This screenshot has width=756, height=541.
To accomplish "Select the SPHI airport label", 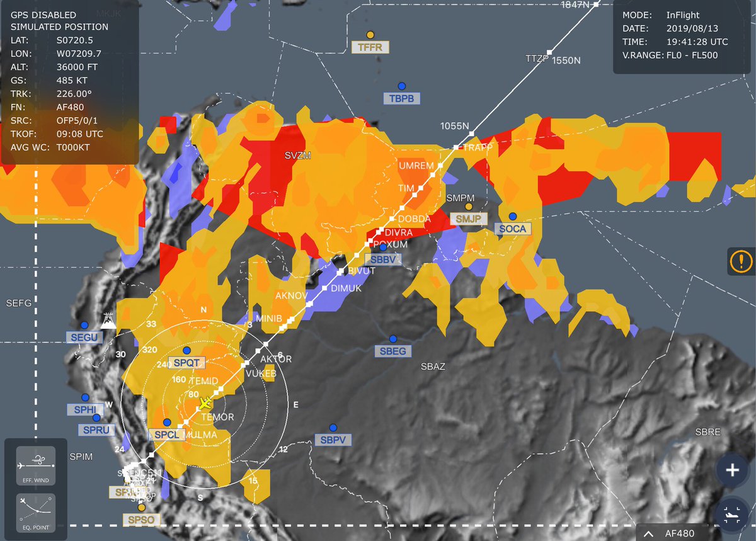I will point(84,410).
